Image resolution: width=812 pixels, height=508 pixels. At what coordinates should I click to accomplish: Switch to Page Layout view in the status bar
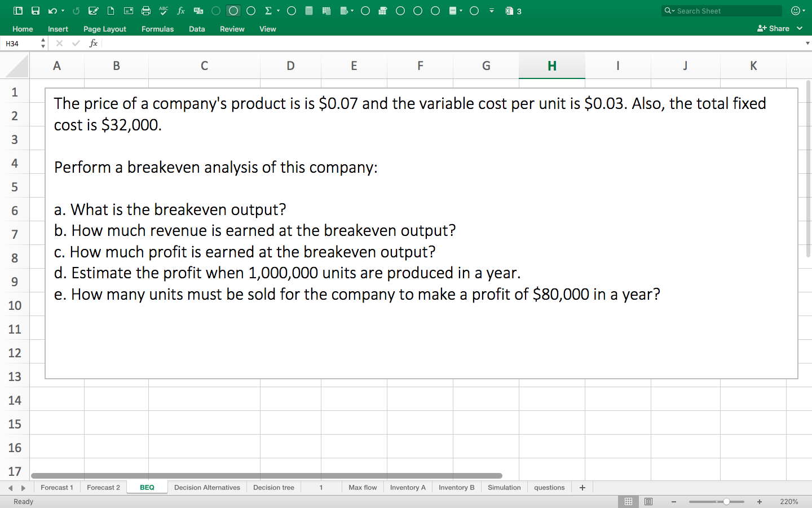click(x=648, y=501)
